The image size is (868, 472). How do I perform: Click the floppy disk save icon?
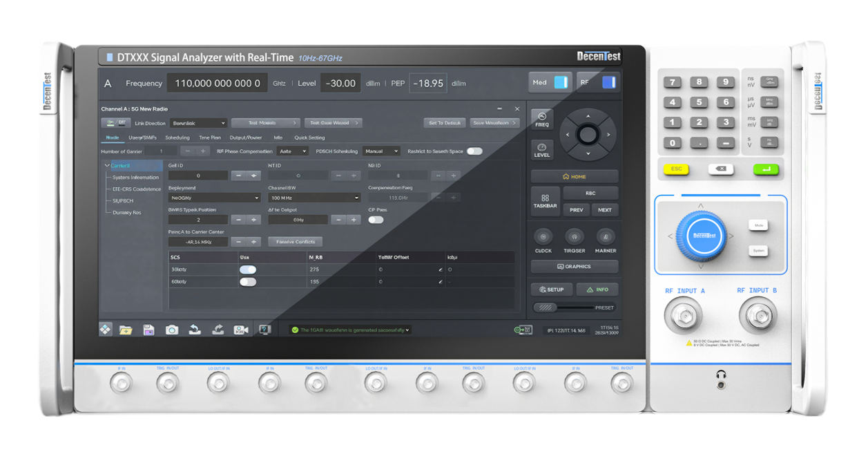pyautogui.click(x=148, y=330)
